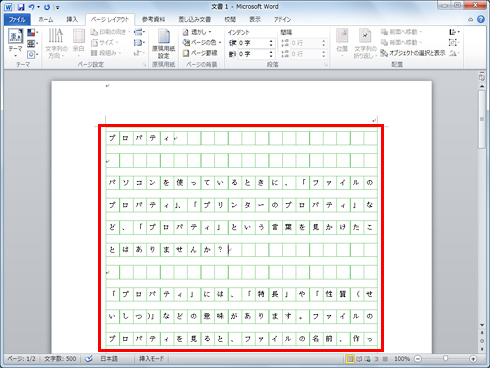The height and width of the screenshot is (368, 490).
Task: Click the zoom out minus button
Action: (x=418, y=359)
